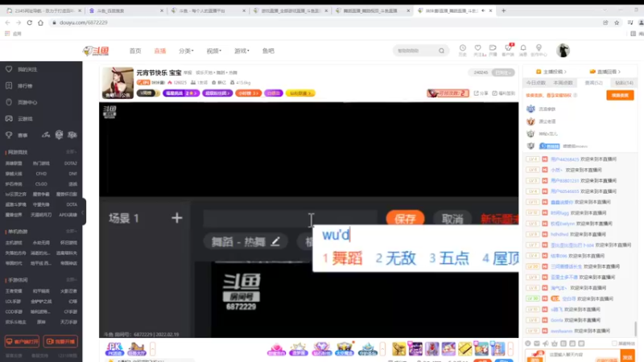Open the 直播回看 replay link
The image size is (644, 362).
605,72
